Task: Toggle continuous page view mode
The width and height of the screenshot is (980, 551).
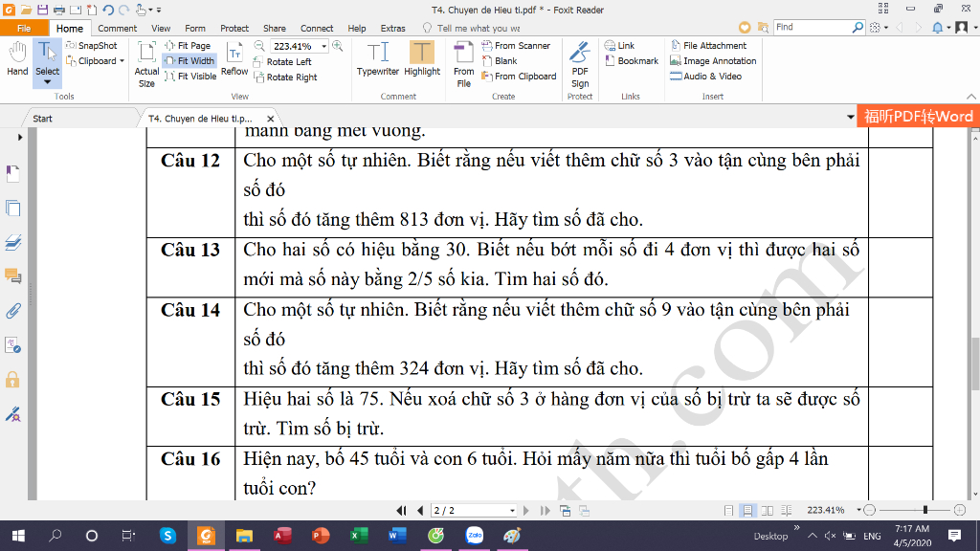Action: (x=747, y=511)
